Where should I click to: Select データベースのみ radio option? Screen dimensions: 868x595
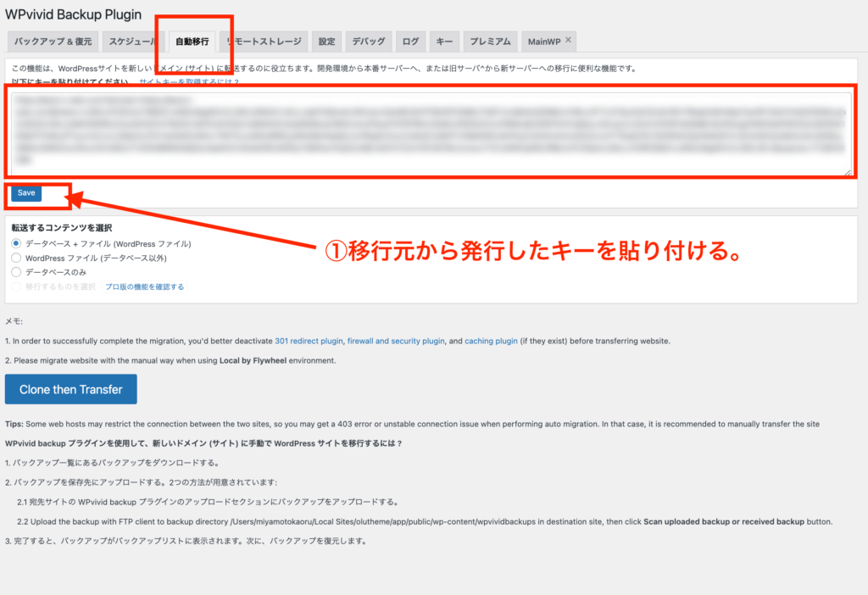pos(16,272)
